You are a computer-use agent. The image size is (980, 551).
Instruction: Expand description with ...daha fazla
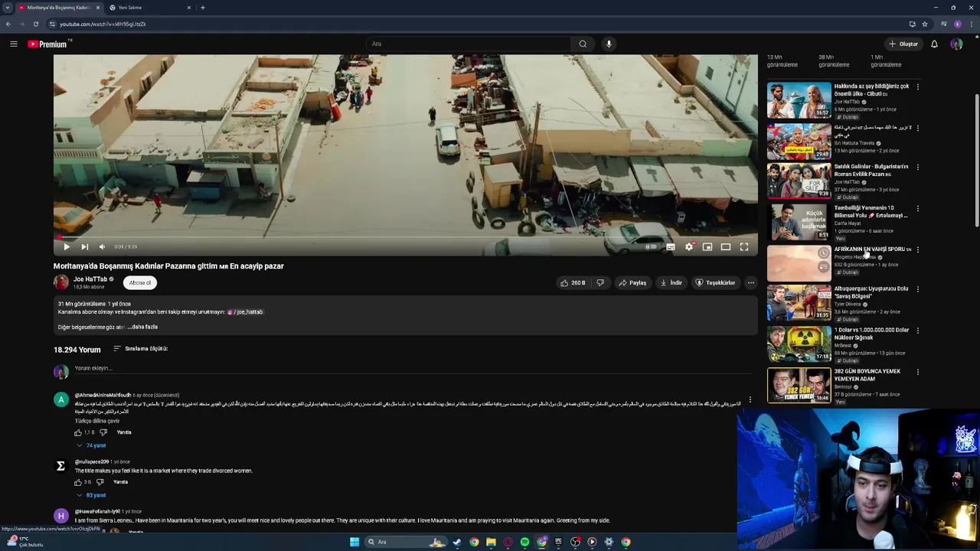point(142,327)
